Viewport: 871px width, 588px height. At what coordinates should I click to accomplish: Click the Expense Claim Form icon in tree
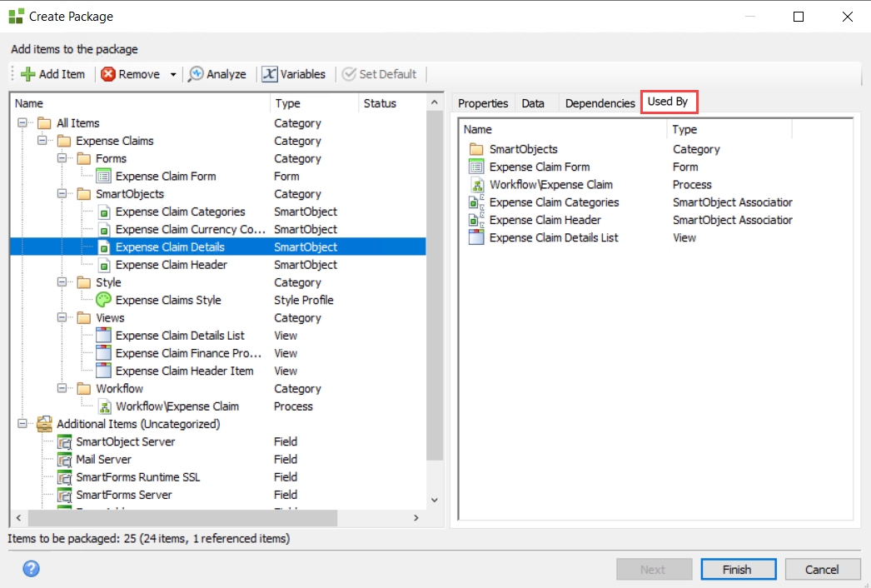(x=104, y=176)
